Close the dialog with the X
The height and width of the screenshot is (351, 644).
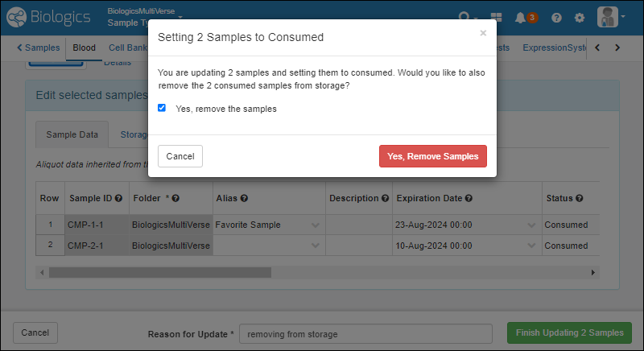483,33
